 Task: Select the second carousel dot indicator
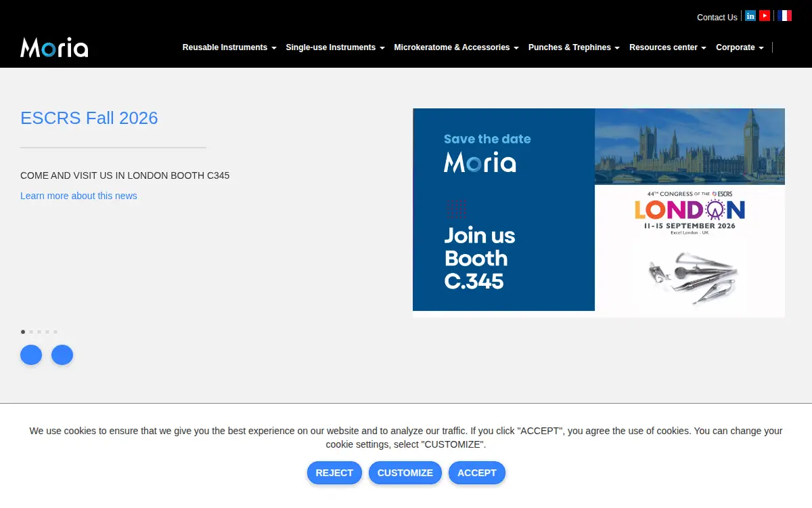coord(31,332)
